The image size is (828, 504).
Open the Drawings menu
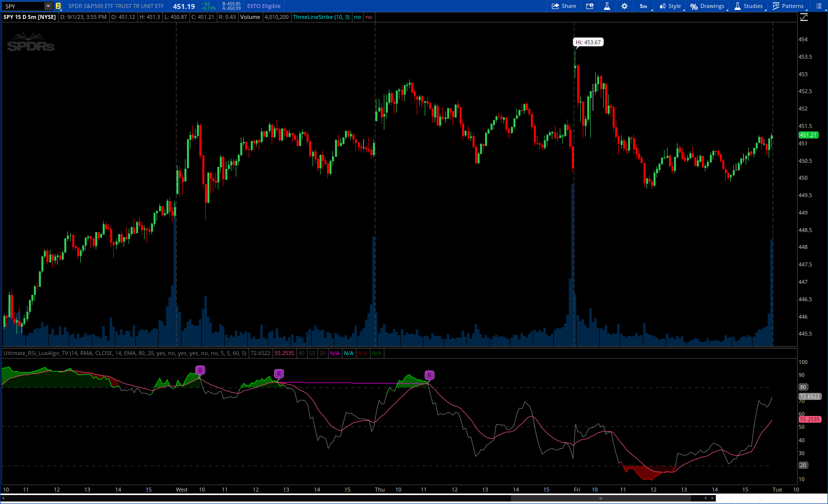click(x=707, y=6)
